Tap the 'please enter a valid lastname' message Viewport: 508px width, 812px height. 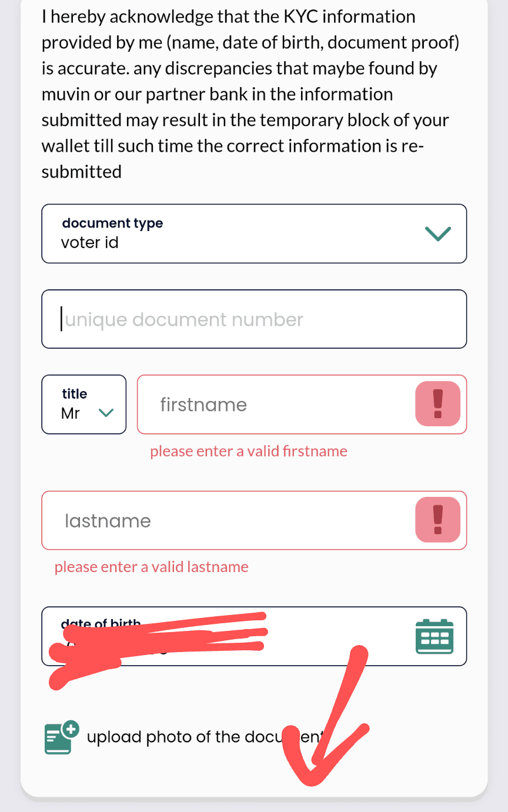pos(152,567)
